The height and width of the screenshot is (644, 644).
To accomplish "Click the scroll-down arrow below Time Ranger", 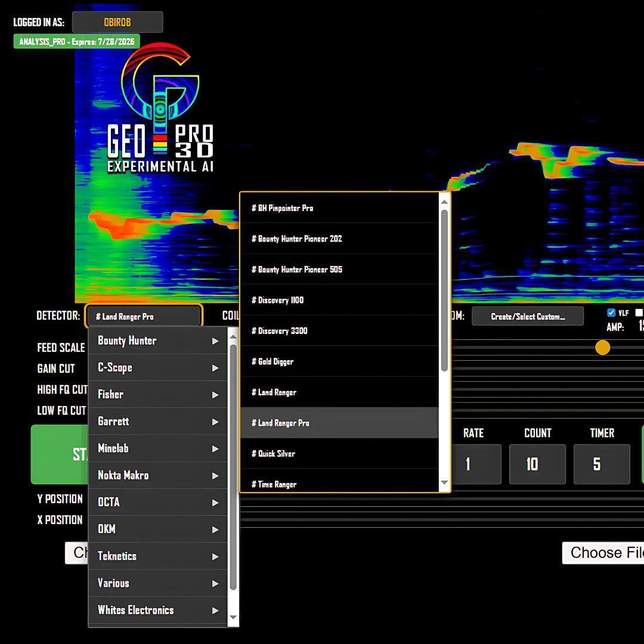I will tap(444, 483).
